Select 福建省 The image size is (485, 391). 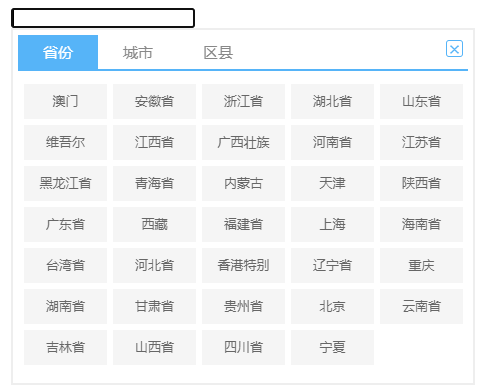tap(243, 224)
